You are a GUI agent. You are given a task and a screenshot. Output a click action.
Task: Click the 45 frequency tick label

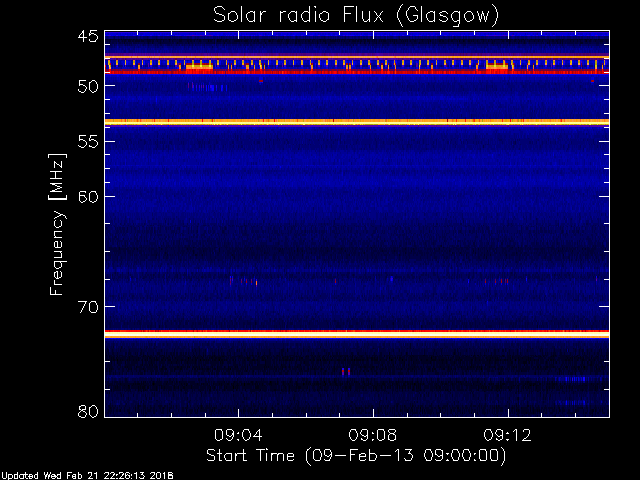(88, 37)
